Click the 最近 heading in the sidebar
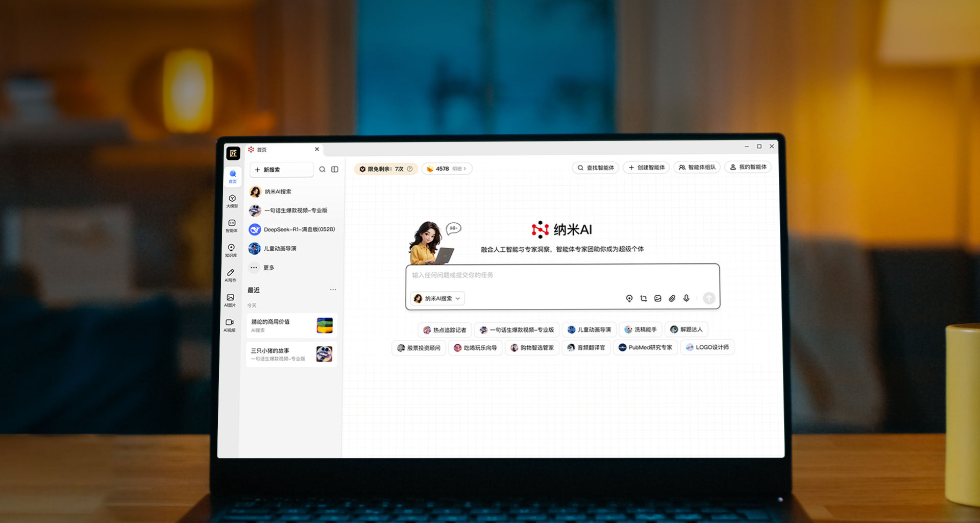Screen dimensions: 980x523 254,290
